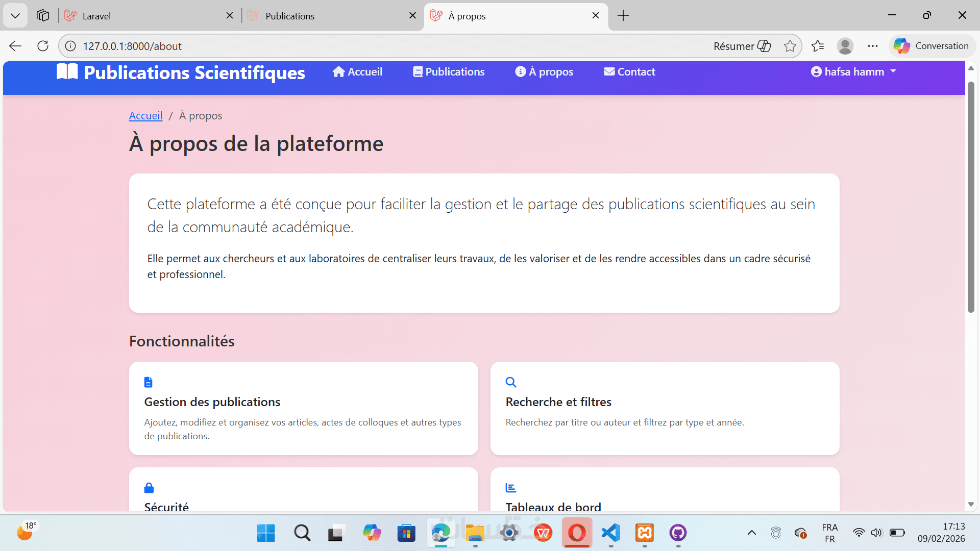Viewport: 980px width, 551px height.
Task: Open the hafsa hamm user dropdown
Action: pyautogui.click(x=853, y=72)
